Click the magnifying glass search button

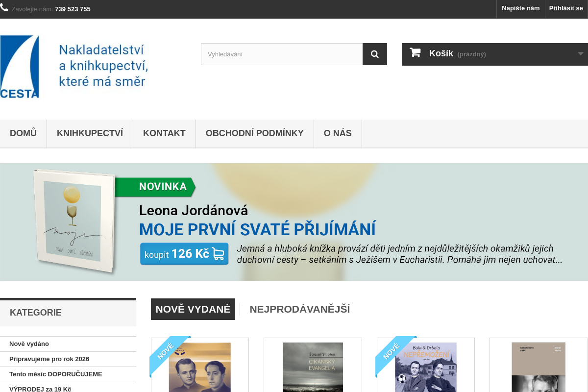point(375,54)
